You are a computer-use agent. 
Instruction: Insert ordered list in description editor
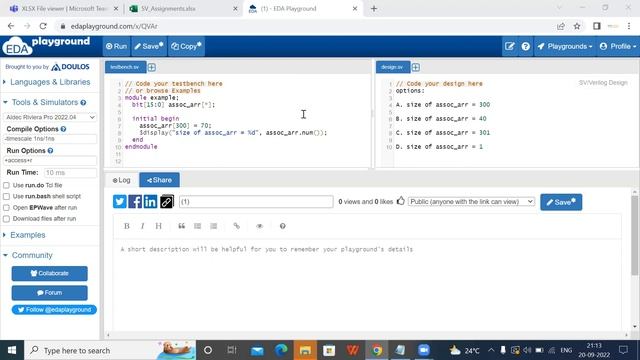(213, 226)
